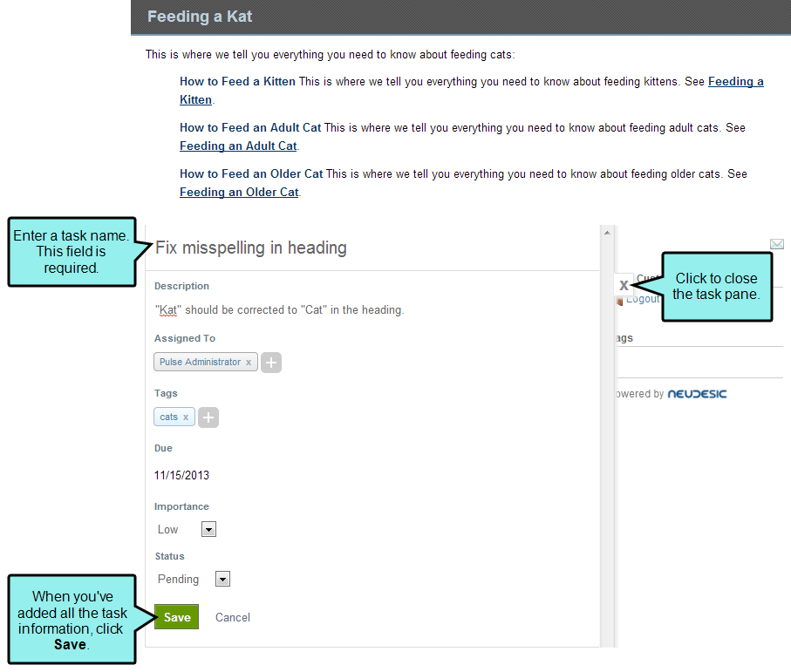Open the Status dropdown

click(x=222, y=579)
